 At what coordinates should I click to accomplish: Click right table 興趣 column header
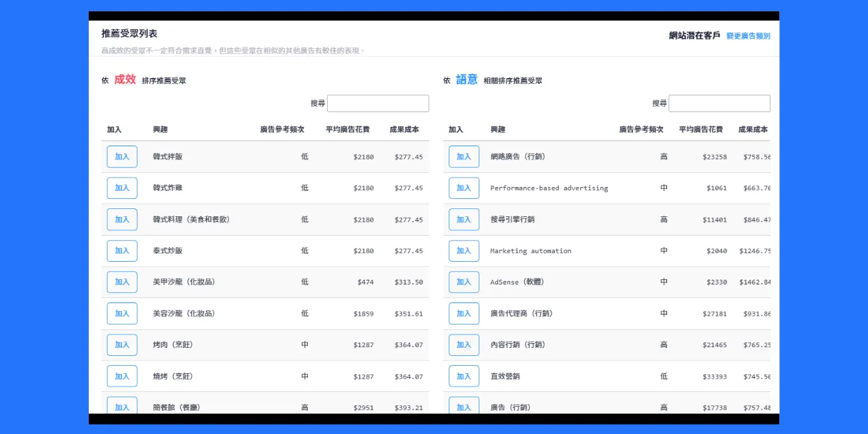498,130
